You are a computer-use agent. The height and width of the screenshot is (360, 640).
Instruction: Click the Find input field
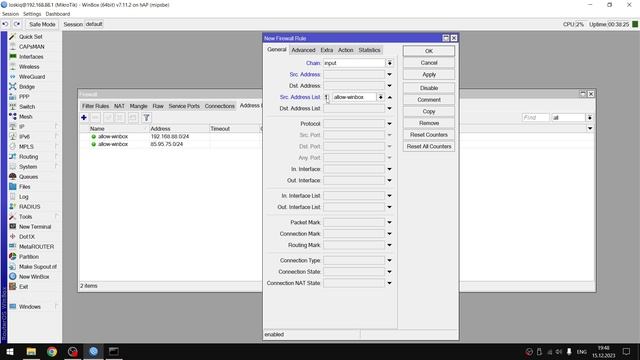click(x=535, y=118)
